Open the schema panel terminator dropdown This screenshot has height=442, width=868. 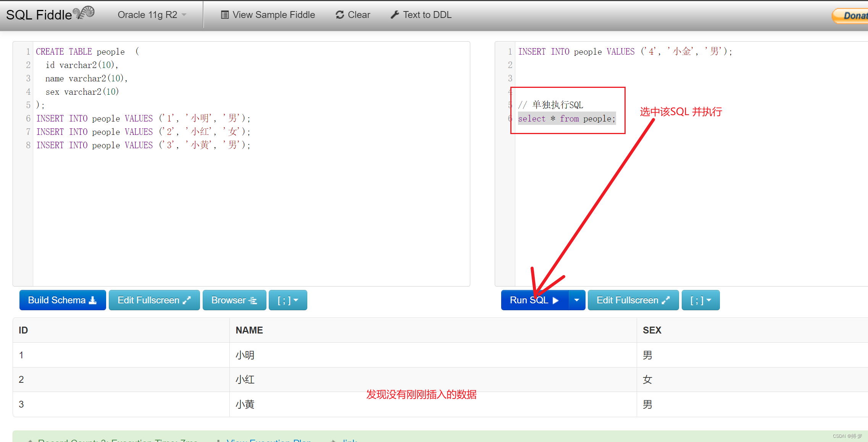tap(288, 300)
